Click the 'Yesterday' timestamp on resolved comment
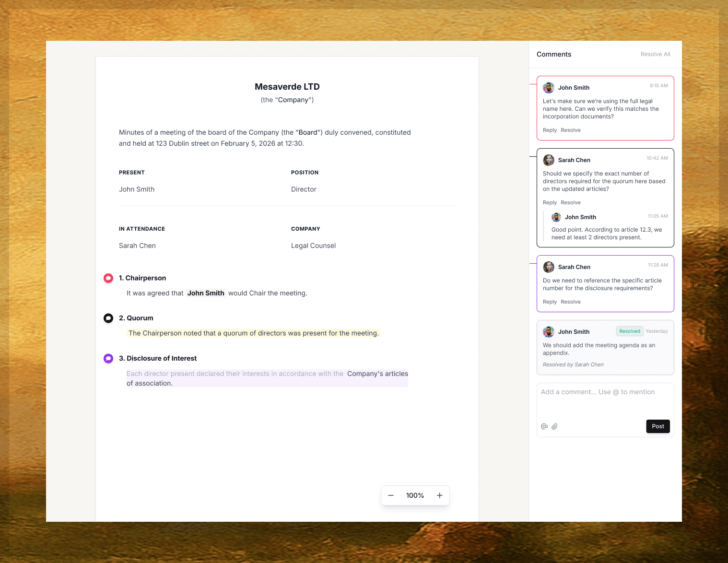Viewport: 728px width, 563px height. click(657, 331)
